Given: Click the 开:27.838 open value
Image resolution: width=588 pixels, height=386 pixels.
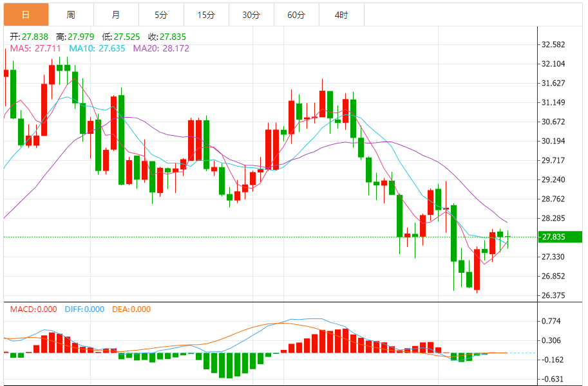Looking at the screenshot, I should [29, 37].
